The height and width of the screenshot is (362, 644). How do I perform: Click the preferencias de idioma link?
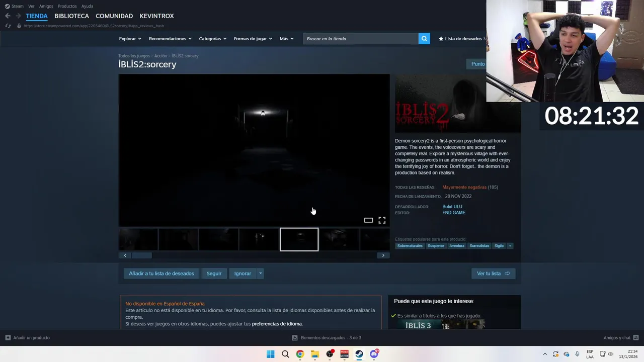tap(277, 324)
